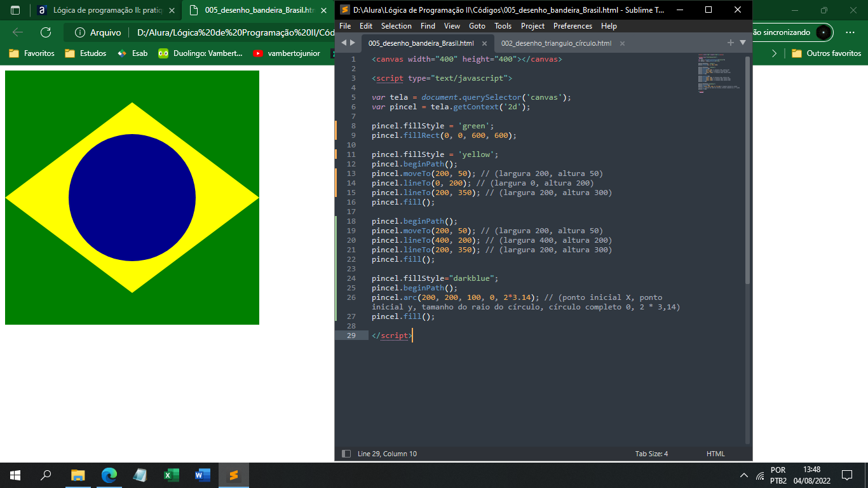Viewport: 868px width, 488px height.
Task: Toggle the Sublime Text sidebar icon in status bar
Action: [x=346, y=454]
